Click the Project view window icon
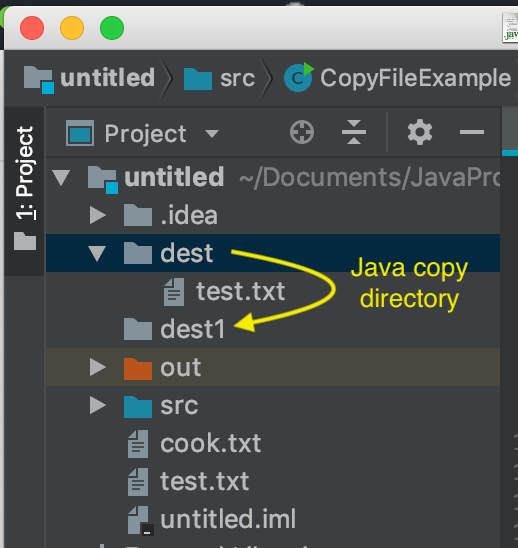Screen dimensions: 518x548 click(80, 133)
